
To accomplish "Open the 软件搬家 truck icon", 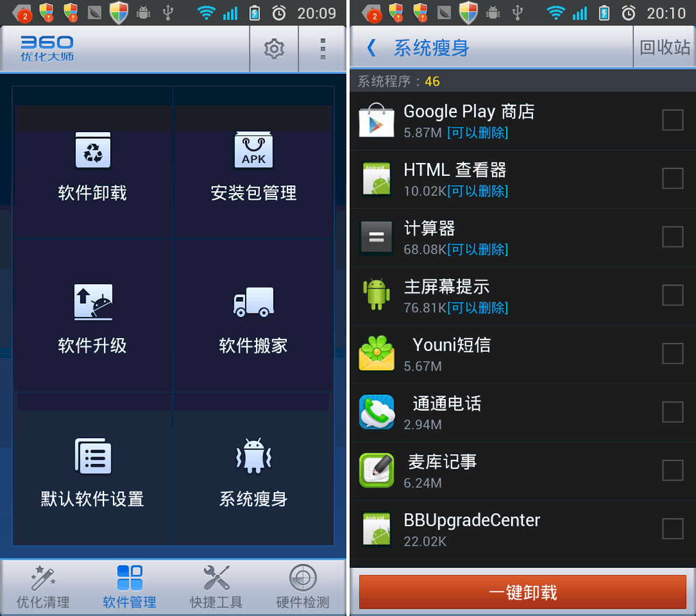I will [x=253, y=303].
